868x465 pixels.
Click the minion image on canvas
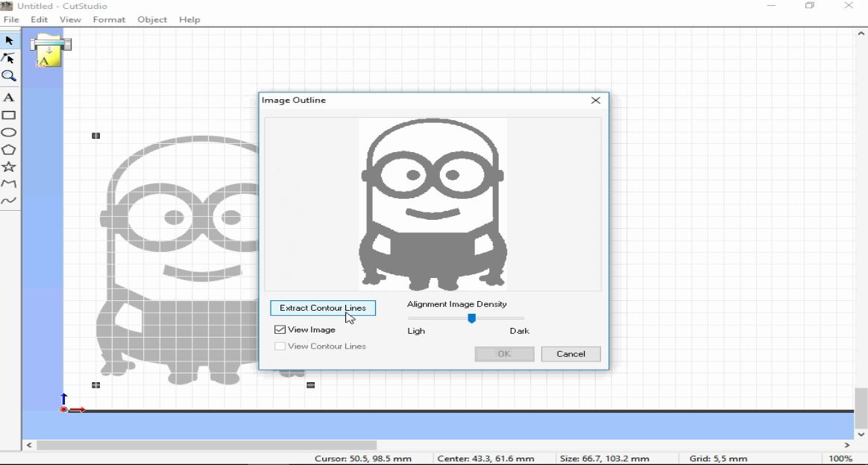tap(177, 260)
